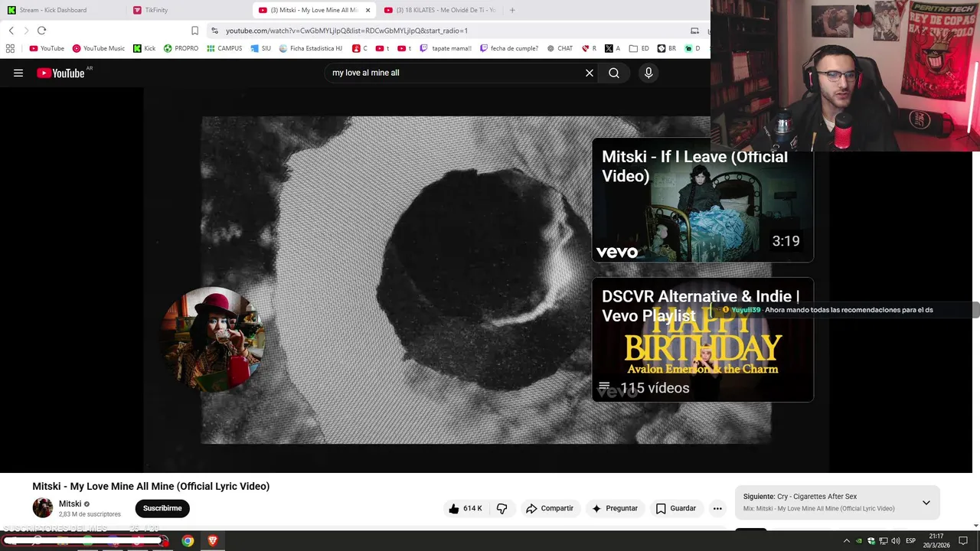Open the CAMPUS bookmark
Screen dimensions: 980x551
[224, 48]
